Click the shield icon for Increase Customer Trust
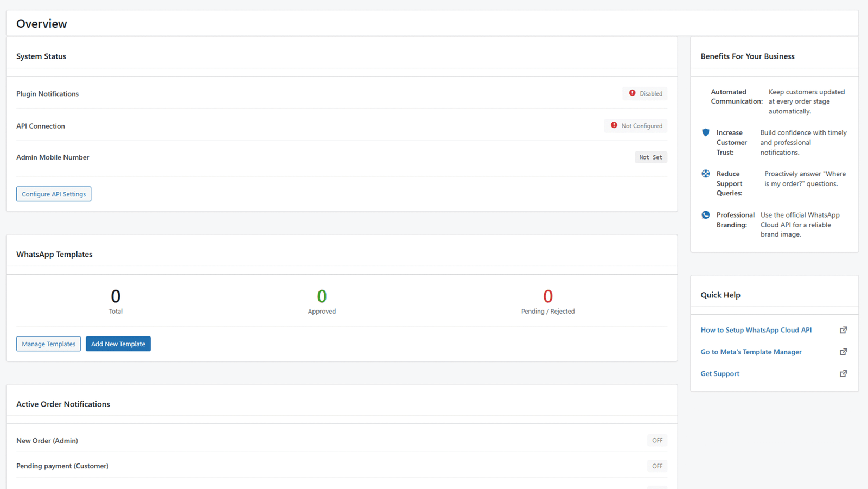Image resolution: width=868 pixels, height=489 pixels. point(705,132)
